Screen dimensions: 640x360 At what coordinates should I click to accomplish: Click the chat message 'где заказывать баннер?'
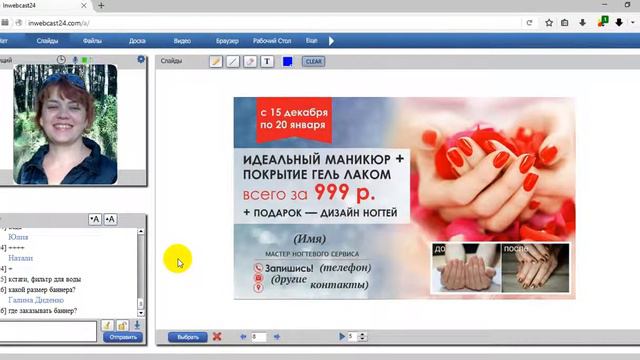click(42, 311)
